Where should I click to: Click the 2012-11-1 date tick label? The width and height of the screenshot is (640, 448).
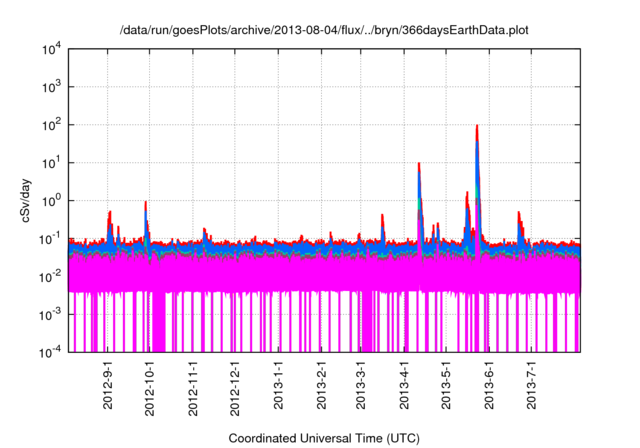click(x=192, y=389)
